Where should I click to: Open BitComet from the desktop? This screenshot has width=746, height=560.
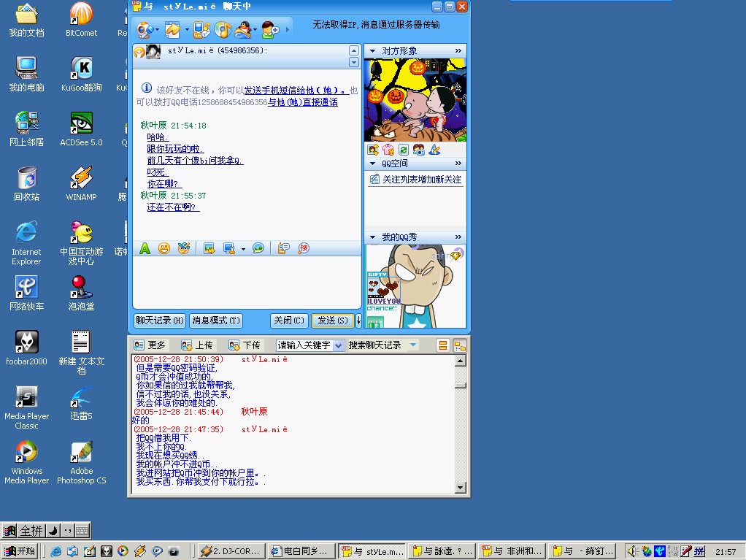click(x=81, y=19)
